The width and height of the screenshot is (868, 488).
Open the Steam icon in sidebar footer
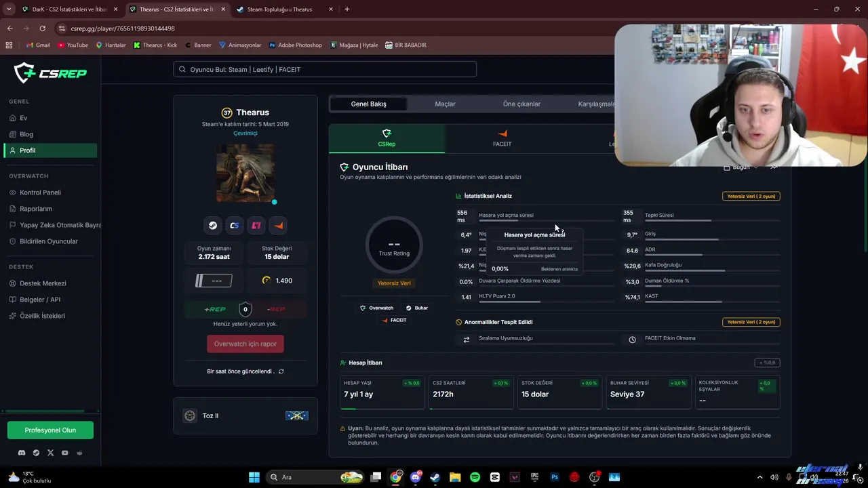pyautogui.click(x=36, y=453)
